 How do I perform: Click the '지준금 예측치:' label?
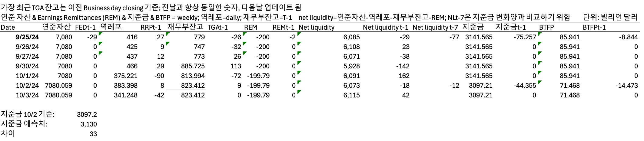24,124
